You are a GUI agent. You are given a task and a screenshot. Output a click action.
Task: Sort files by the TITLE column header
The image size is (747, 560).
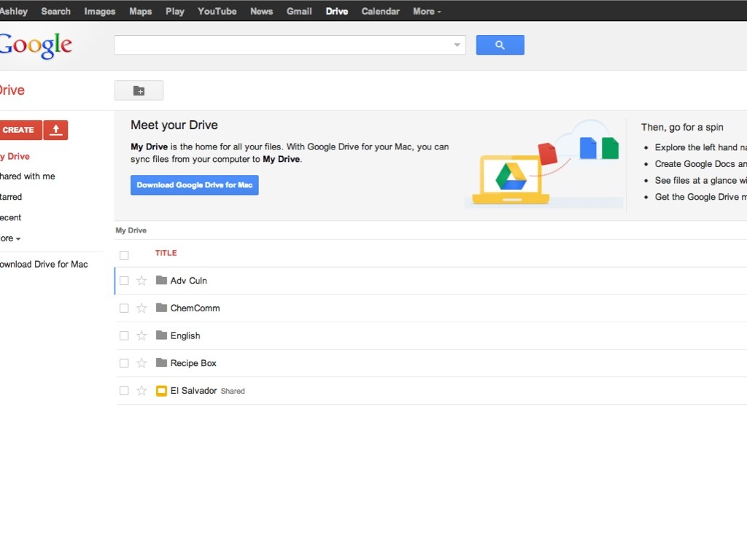(166, 253)
